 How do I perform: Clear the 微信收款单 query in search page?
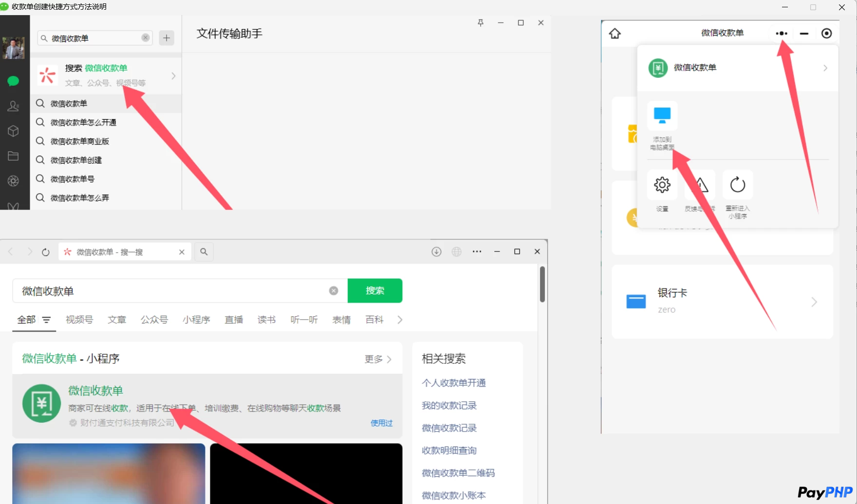click(x=334, y=290)
